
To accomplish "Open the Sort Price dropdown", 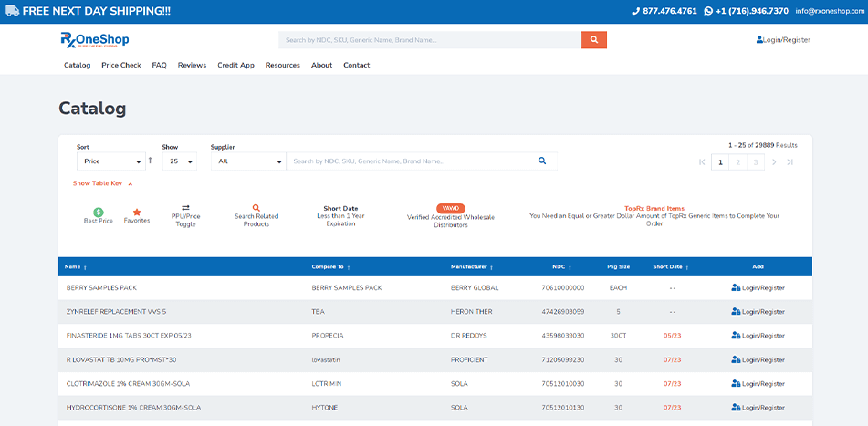I will [111, 161].
